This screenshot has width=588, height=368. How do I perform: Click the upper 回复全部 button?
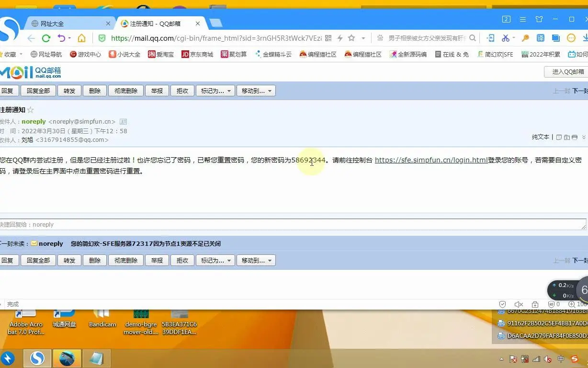(x=38, y=91)
